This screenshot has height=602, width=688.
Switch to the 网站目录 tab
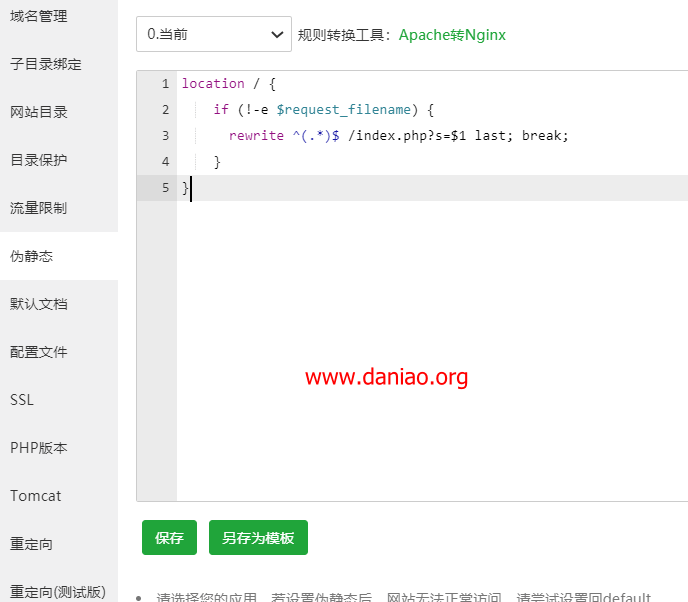(x=59, y=112)
